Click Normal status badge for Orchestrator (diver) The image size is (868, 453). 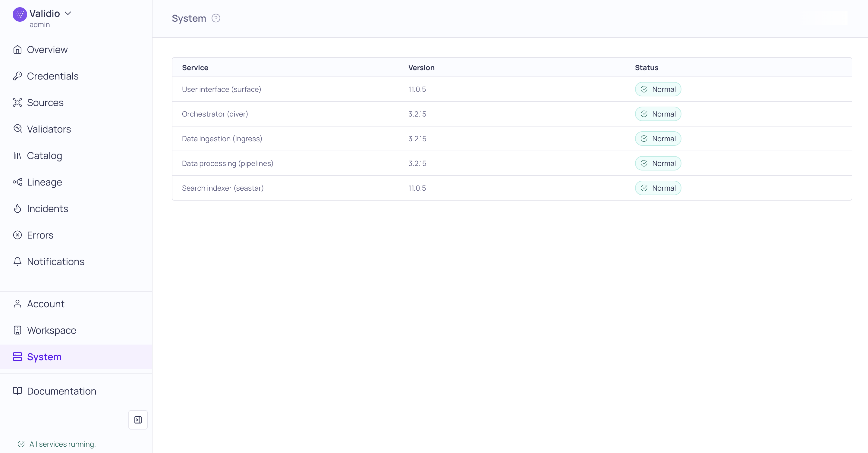(x=658, y=114)
